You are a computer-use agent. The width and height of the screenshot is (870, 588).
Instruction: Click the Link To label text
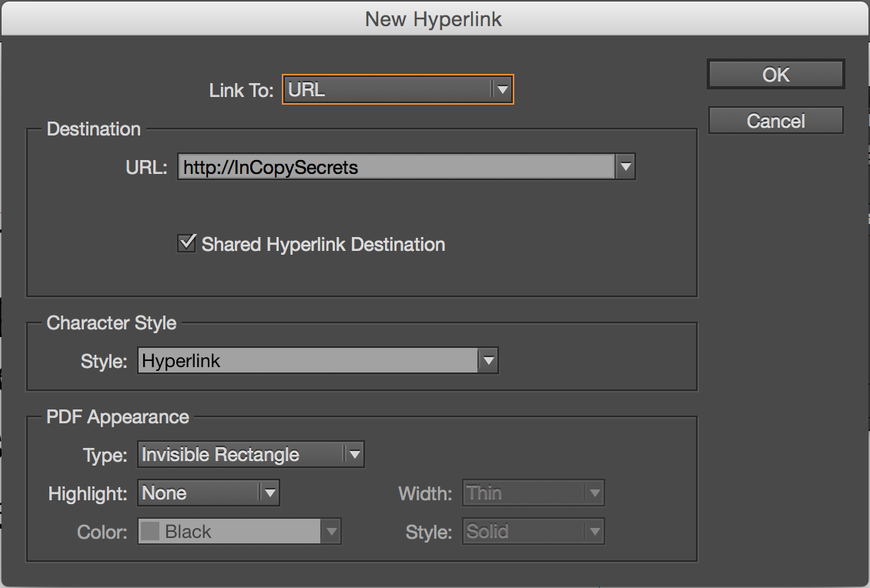pos(241,90)
